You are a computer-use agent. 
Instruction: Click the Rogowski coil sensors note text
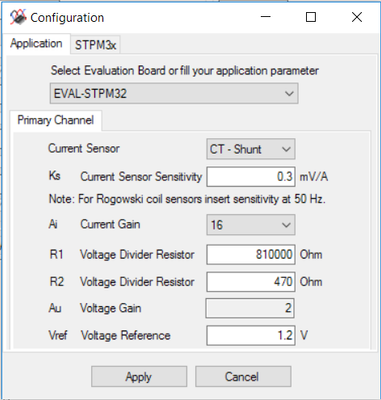[187, 199]
